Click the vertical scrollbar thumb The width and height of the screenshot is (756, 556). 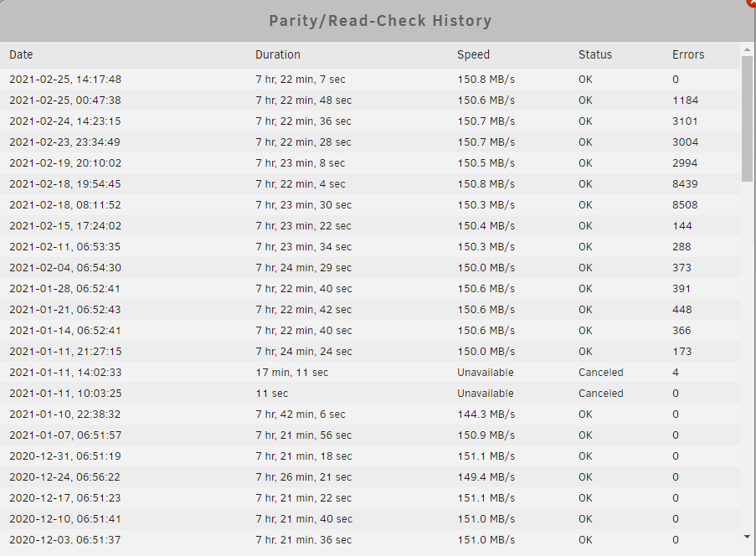[x=747, y=118]
